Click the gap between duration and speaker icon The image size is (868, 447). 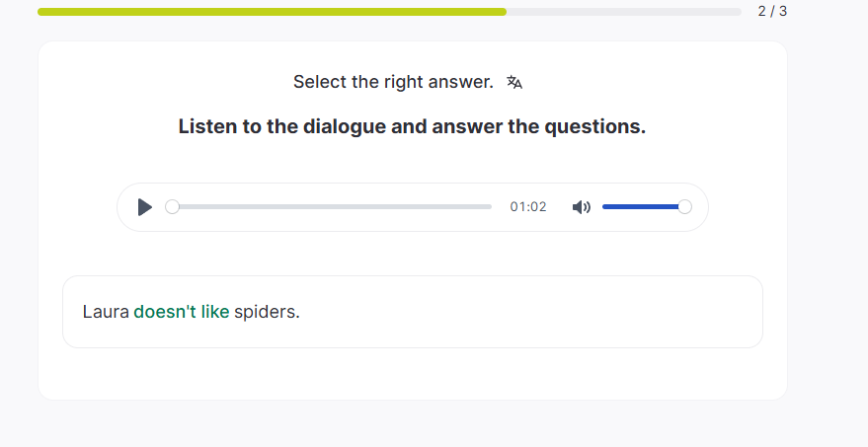click(560, 207)
